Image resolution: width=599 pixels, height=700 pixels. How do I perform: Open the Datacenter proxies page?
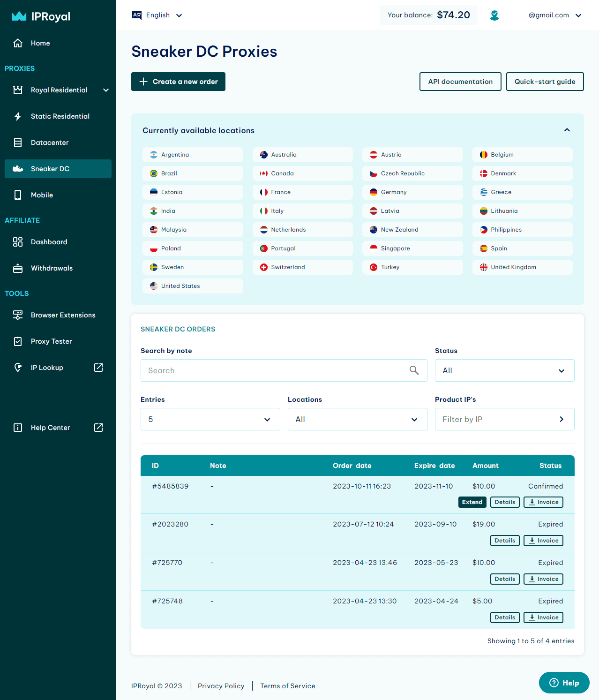pyautogui.click(x=58, y=143)
